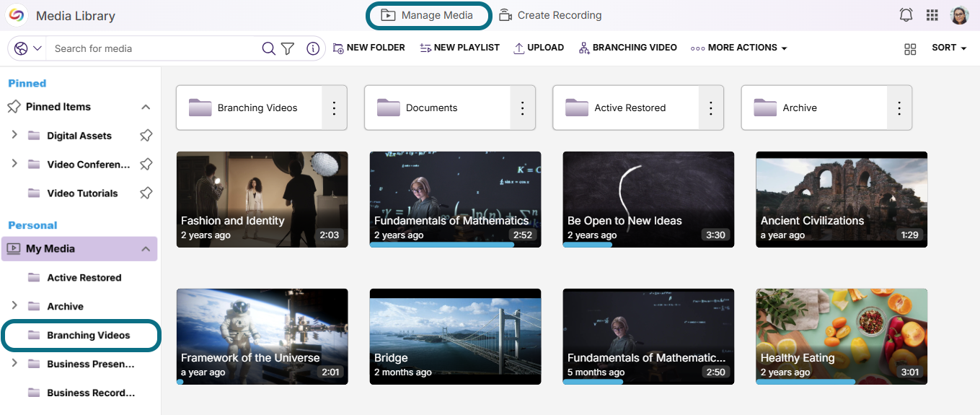This screenshot has height=415, width=980.
Task: Unpin the Video Tutorials folder
Action: pos(146,193)
